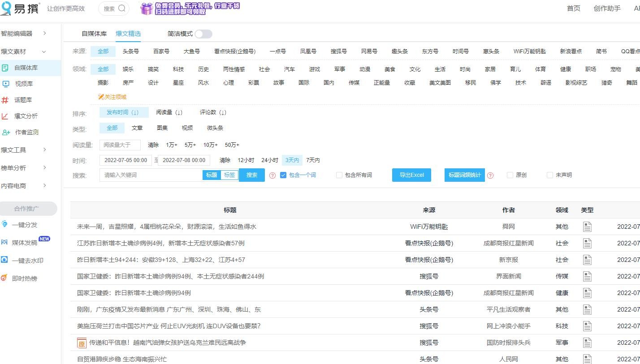Toggle the 简洁模式 switch
Viewport: 640px width, 364px height.
[x=203, y=34]
